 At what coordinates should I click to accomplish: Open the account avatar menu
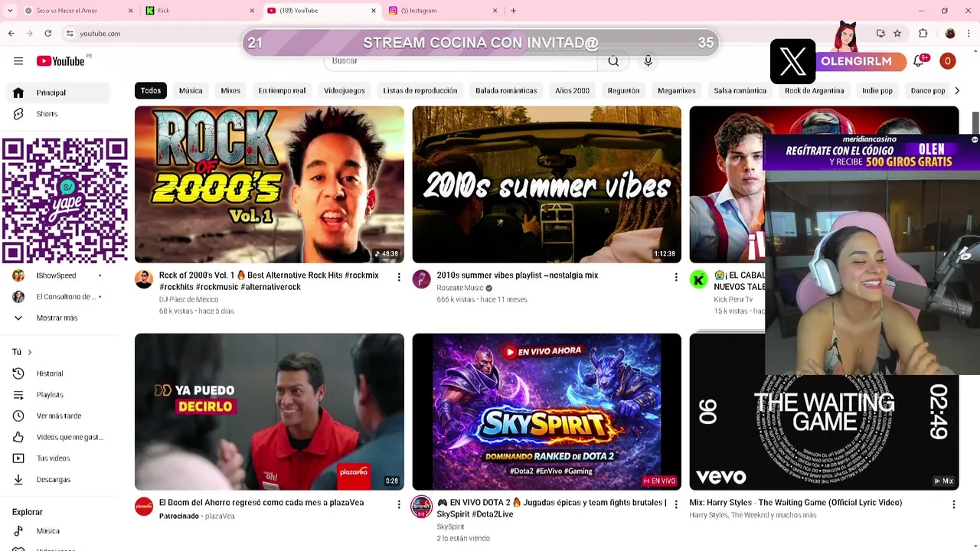pyautogui.click(x=948, y=61)
